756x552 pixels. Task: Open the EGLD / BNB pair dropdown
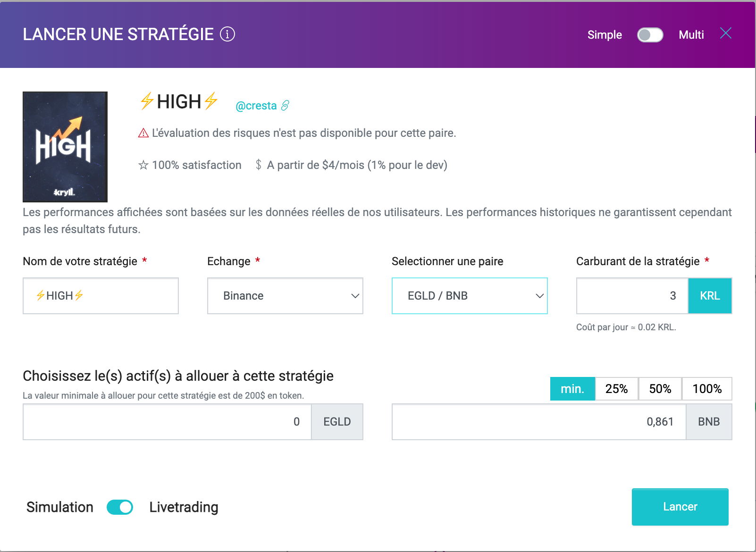(x=470, y=296)
